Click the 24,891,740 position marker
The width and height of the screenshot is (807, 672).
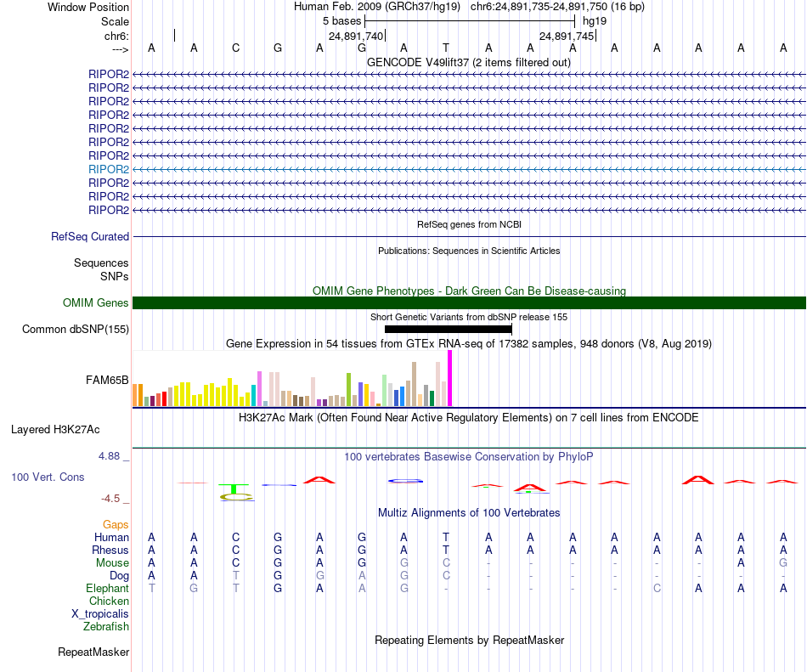tap(356, 36)
